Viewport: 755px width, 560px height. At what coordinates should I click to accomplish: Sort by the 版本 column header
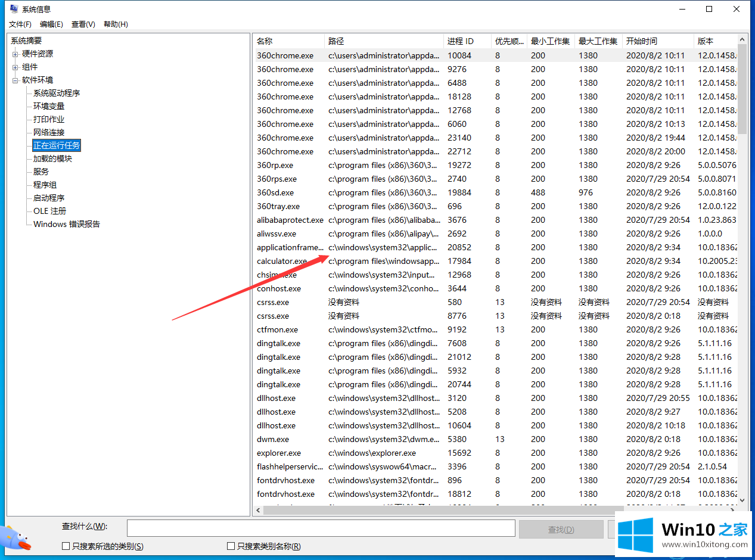pos(715,41)
